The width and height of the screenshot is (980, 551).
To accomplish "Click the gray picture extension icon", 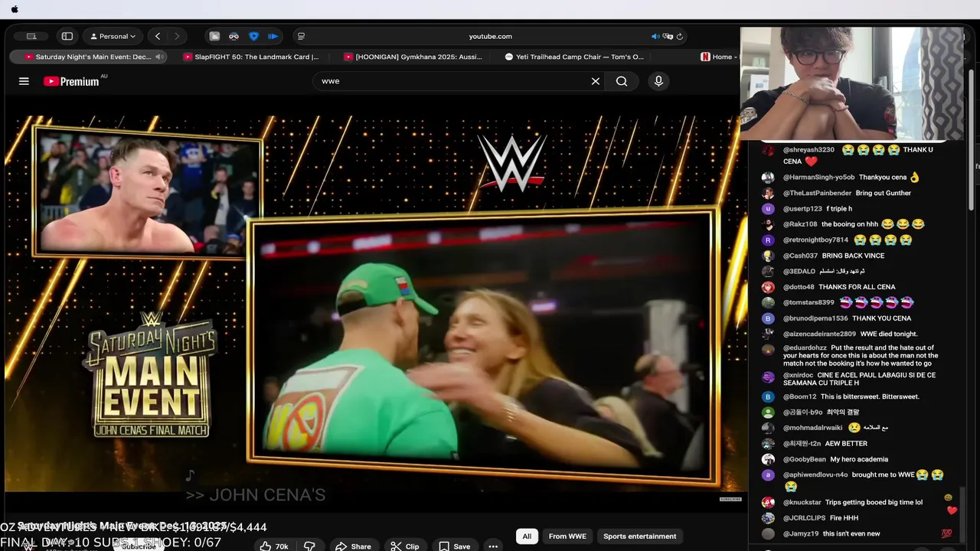I will tap(214, 36).
